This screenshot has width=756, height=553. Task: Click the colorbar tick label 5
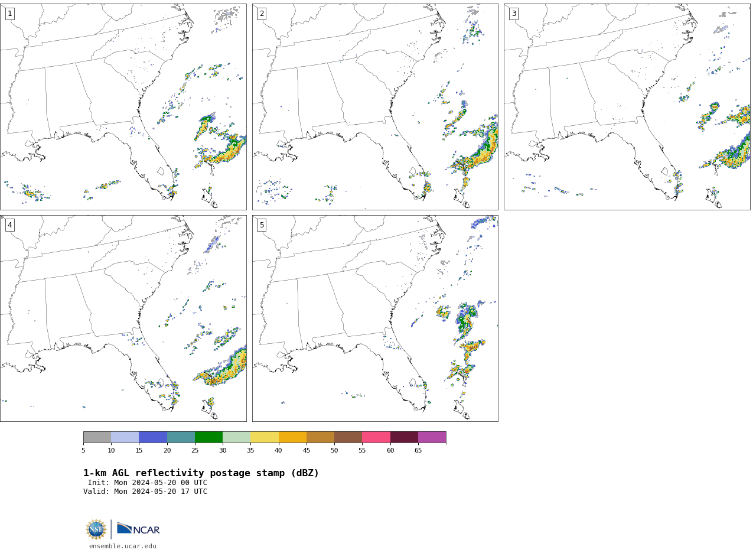click(83, 451)
